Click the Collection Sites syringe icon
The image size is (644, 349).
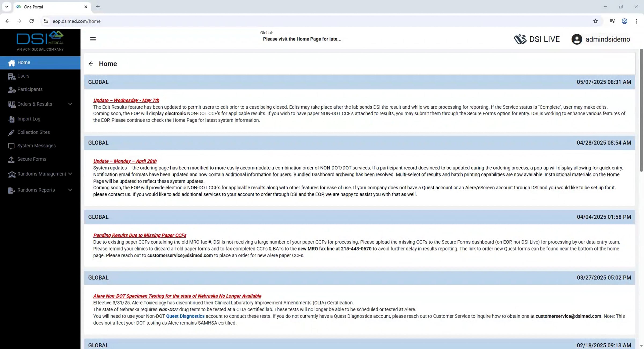[11, 132]
